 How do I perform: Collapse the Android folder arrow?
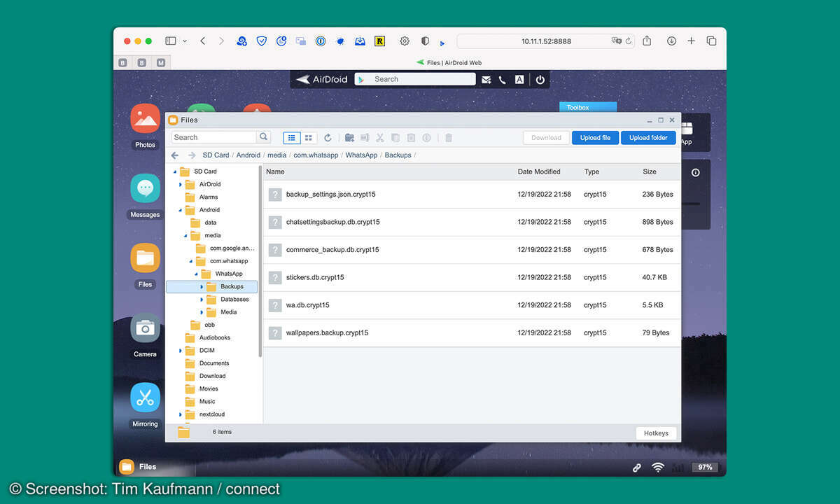click(181, 210)
